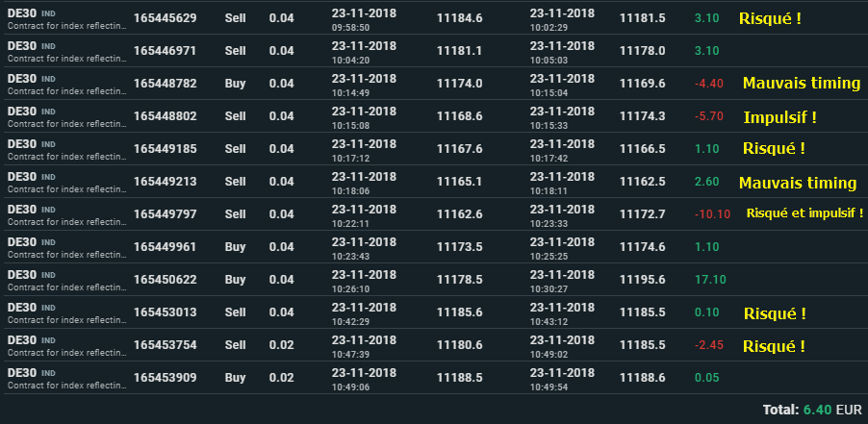
Task: Click order number 165453909
Action: [x=165, y=378]
